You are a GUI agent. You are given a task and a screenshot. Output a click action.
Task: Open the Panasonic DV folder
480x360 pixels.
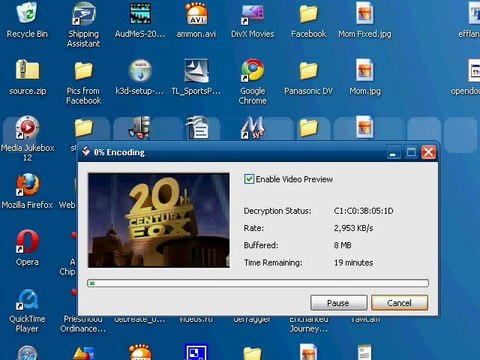coord(309,77)
